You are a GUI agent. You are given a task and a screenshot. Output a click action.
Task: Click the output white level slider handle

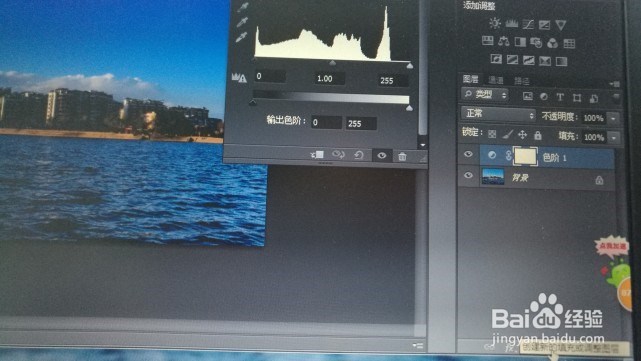(x=409, y=108)
